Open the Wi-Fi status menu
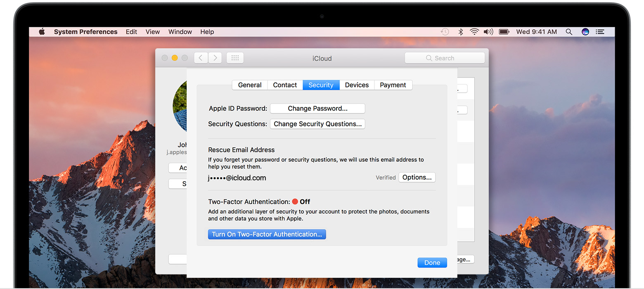This screenshot has width=644, height=289. click(x=474, y=32)
